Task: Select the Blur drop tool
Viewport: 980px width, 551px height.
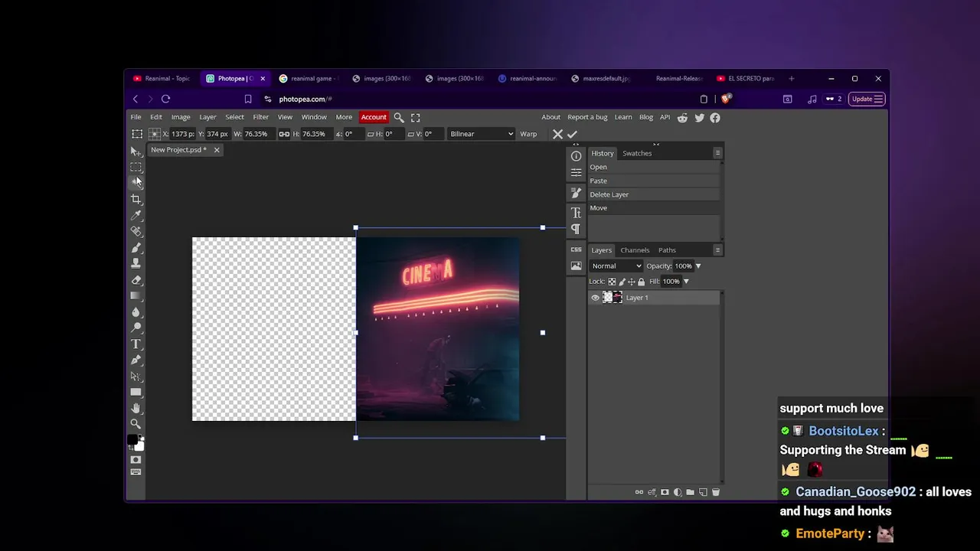Action: pos(136,311)
